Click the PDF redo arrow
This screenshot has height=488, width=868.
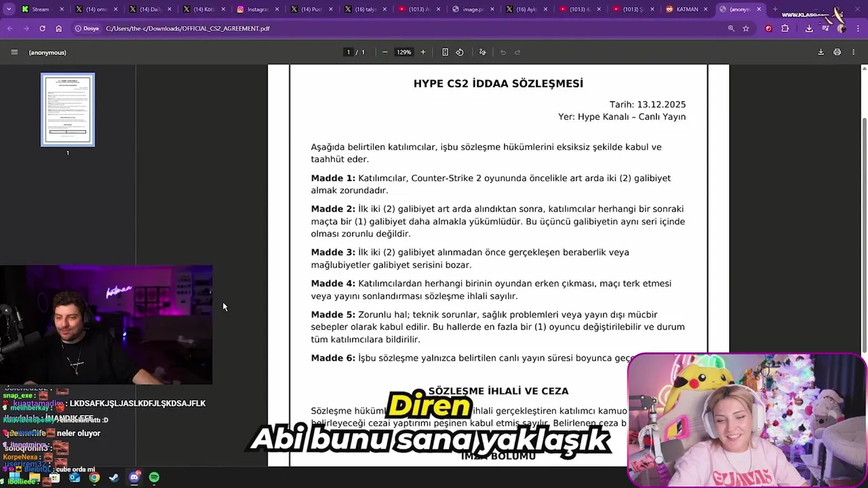pos(517,52)
